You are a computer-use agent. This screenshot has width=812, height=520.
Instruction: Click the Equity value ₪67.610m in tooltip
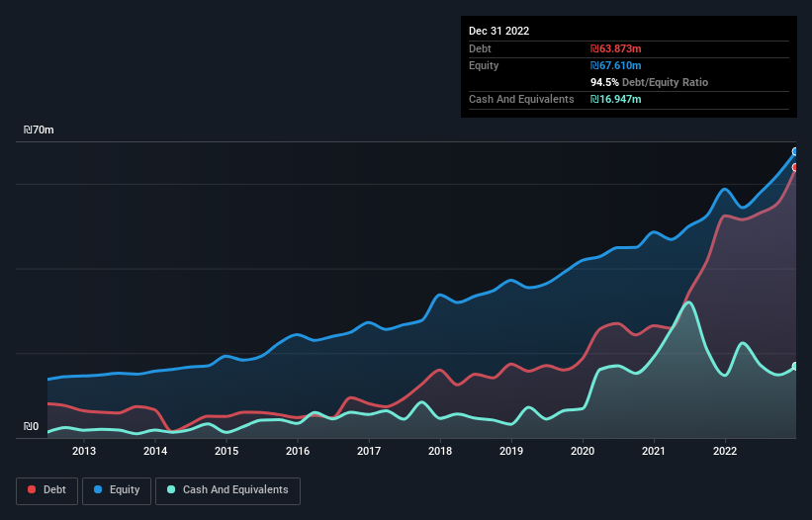[x=616, y=65]
